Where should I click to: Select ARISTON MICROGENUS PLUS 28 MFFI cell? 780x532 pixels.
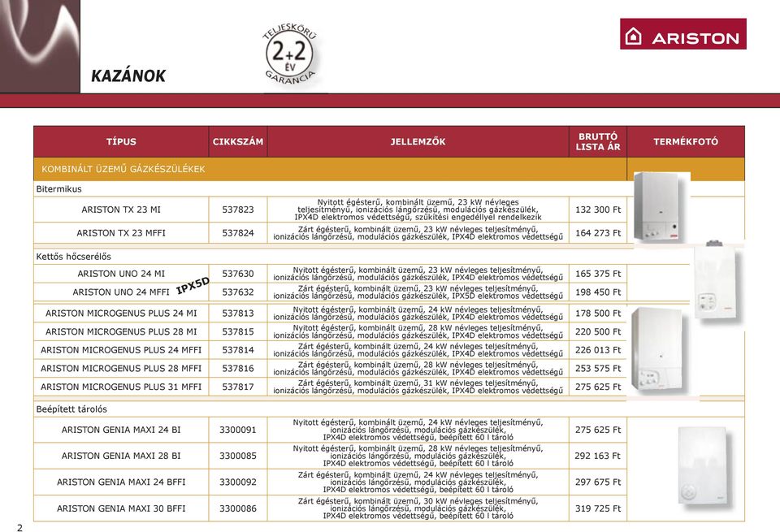pos(121,369)
